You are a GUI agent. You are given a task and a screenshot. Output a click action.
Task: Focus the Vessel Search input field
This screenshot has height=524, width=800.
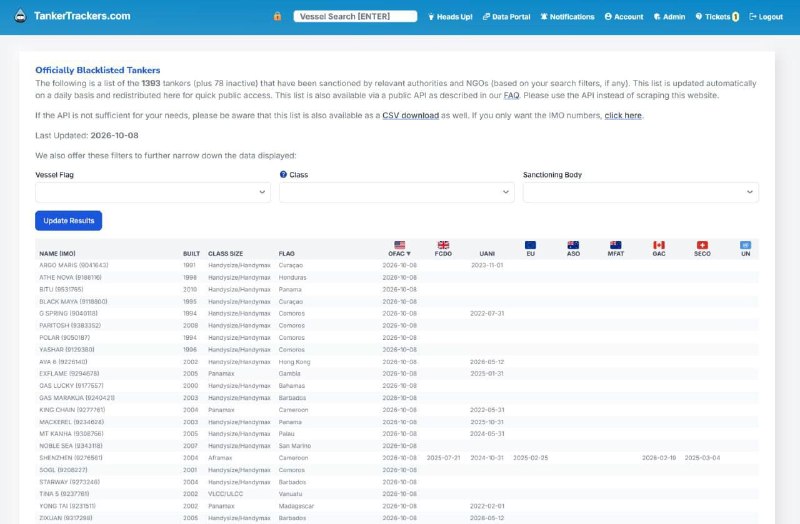pos(355,16)
